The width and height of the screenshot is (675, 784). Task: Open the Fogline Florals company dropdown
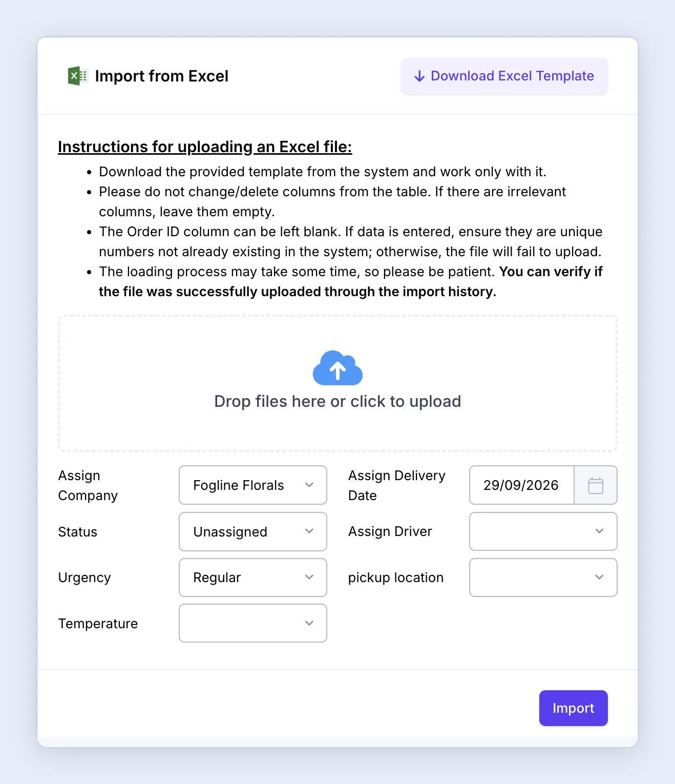click(253, 485)
